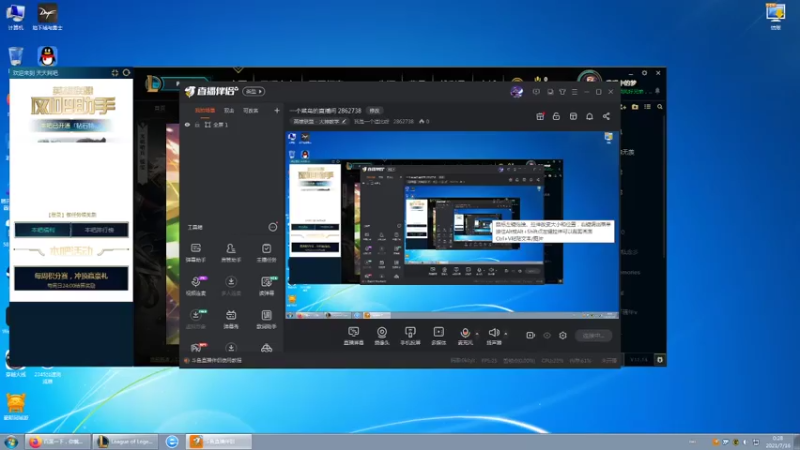Viewport: 800px width, 450px height.
Task: Expand microphone options arrow
Action: coord(477,334)
